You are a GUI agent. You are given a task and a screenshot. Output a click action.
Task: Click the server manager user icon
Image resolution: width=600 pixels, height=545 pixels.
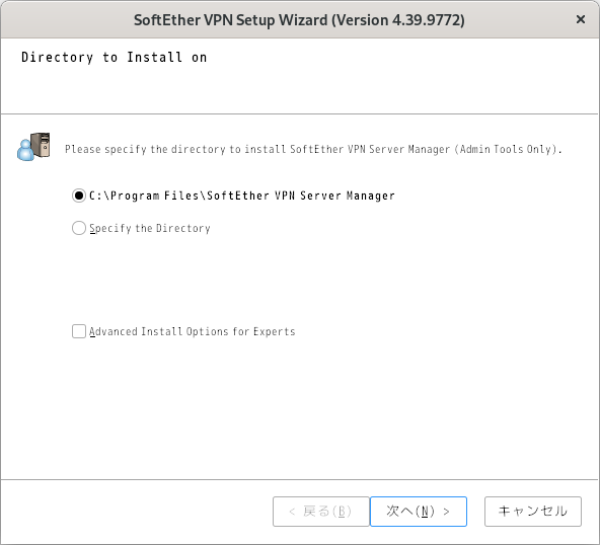click(x=34, y=147)
